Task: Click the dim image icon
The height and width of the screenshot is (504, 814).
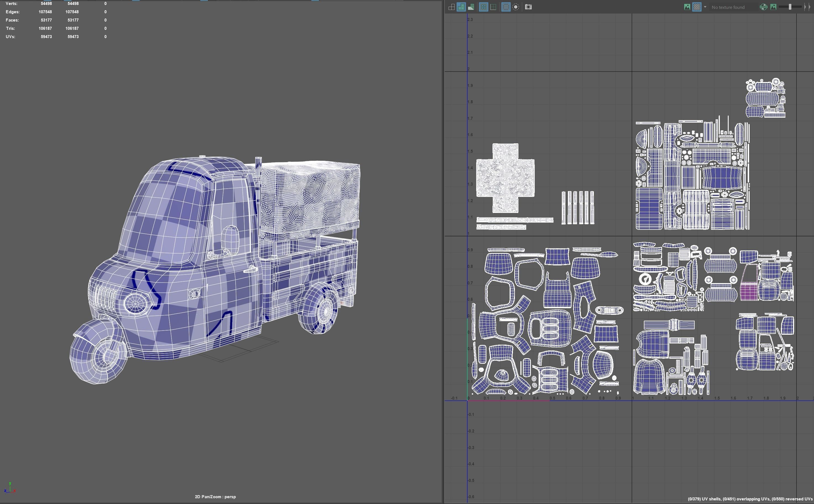Action: tap(773, 7)
